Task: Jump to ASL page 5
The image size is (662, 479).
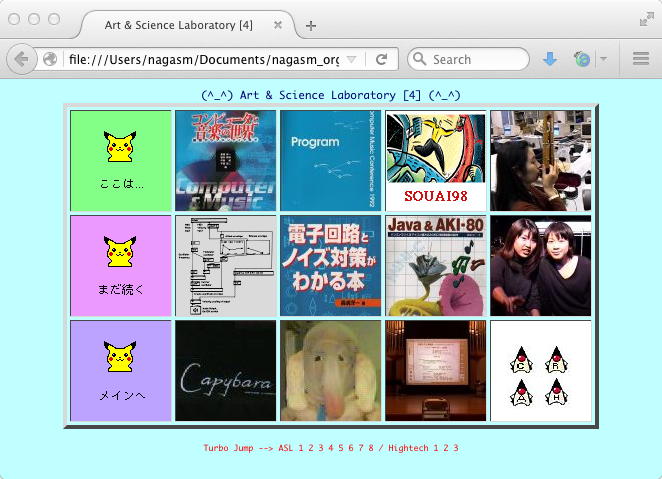Action: click(341, 448)
